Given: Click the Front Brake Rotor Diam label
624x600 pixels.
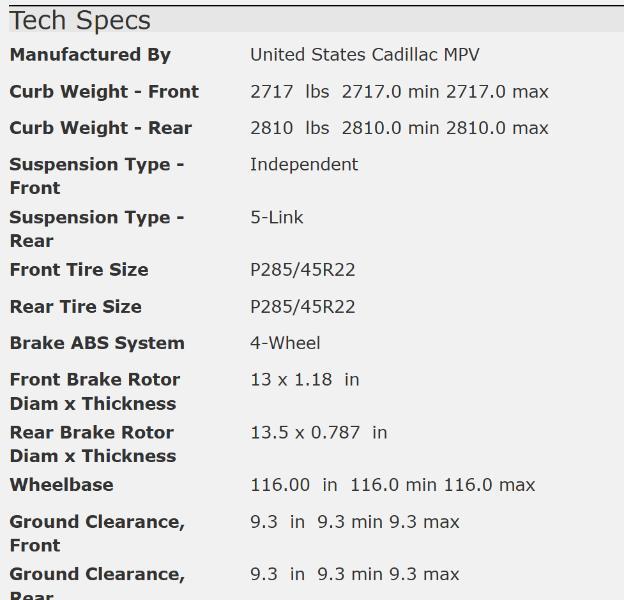Looking at the screenshot, I should click(x=94, y=391).
